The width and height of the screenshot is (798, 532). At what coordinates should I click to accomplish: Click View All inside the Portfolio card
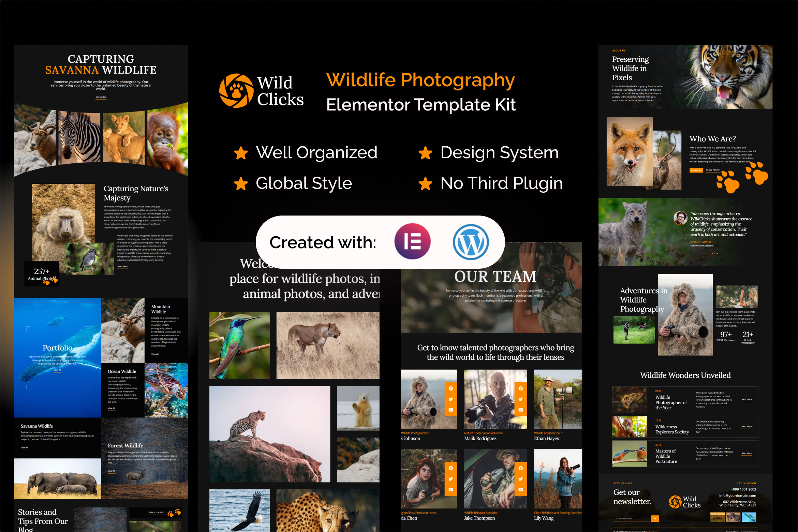(58, 370)
